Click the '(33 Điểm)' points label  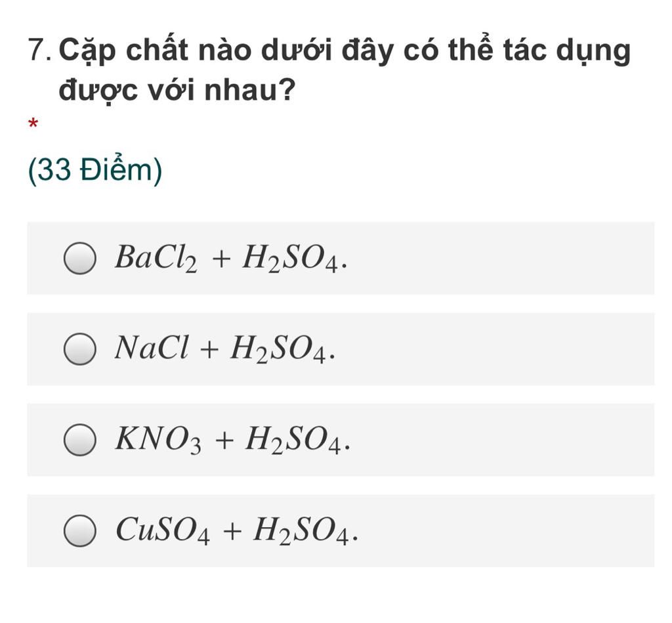[x=94, y=170]
